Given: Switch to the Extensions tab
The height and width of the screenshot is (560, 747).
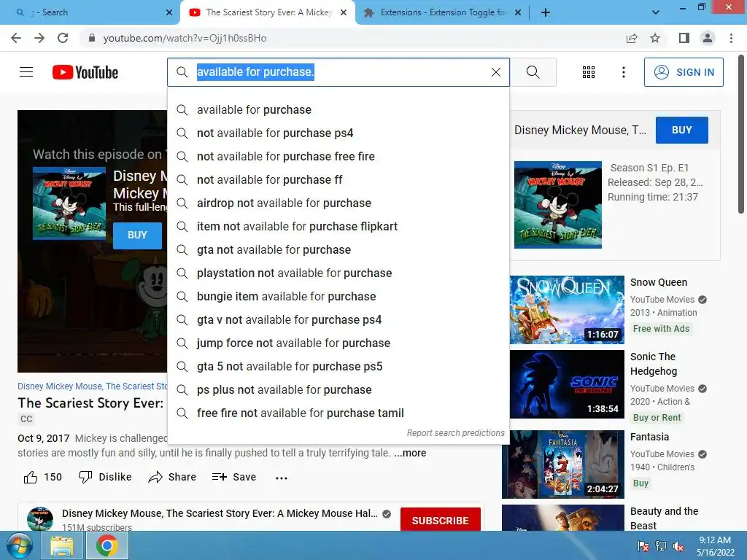Looking at the screenshot, I should point(442,12).
